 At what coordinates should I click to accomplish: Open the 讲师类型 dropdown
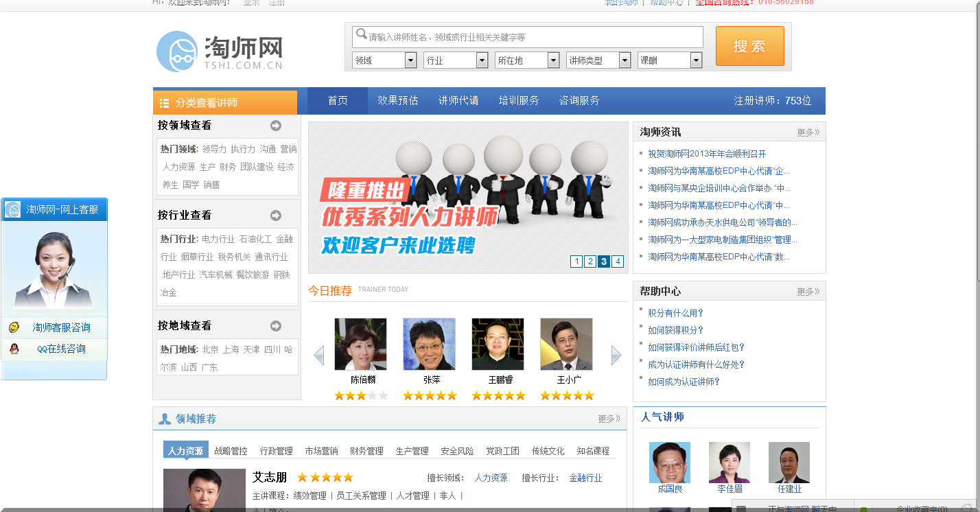click(598, 60)
